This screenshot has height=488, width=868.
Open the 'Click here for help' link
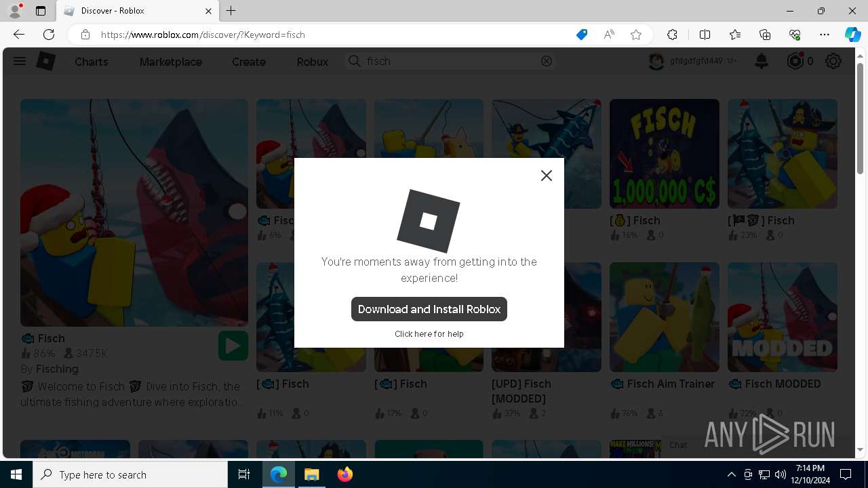429,334
